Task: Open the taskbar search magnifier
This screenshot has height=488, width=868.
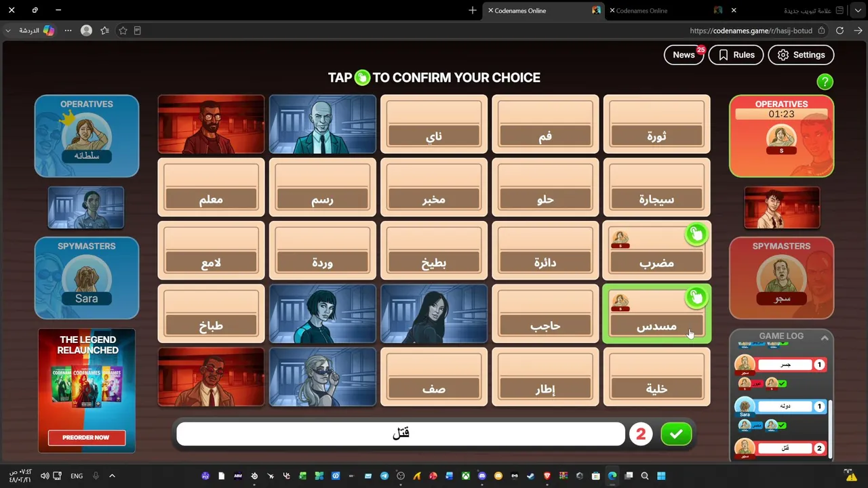Action: pos(645,476)
